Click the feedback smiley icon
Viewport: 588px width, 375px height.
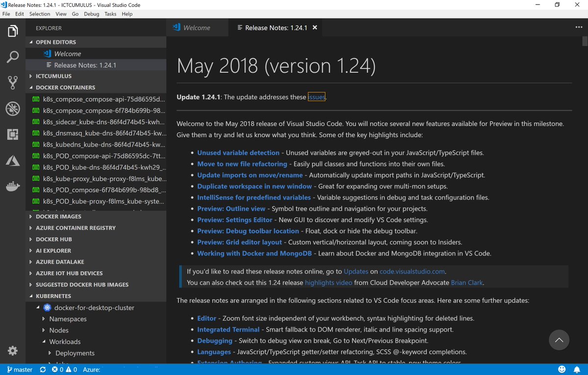tap(562, 369)
